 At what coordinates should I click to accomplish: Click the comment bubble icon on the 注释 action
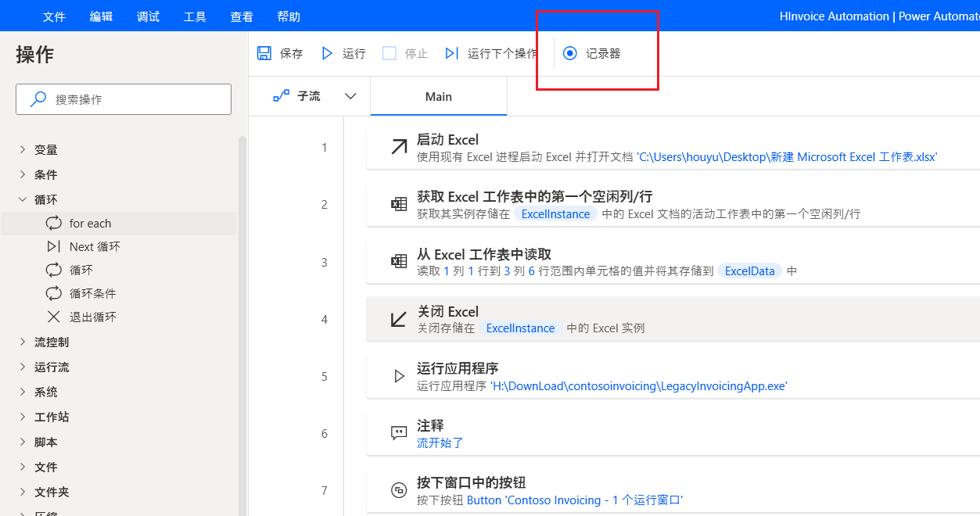(398, 432)
